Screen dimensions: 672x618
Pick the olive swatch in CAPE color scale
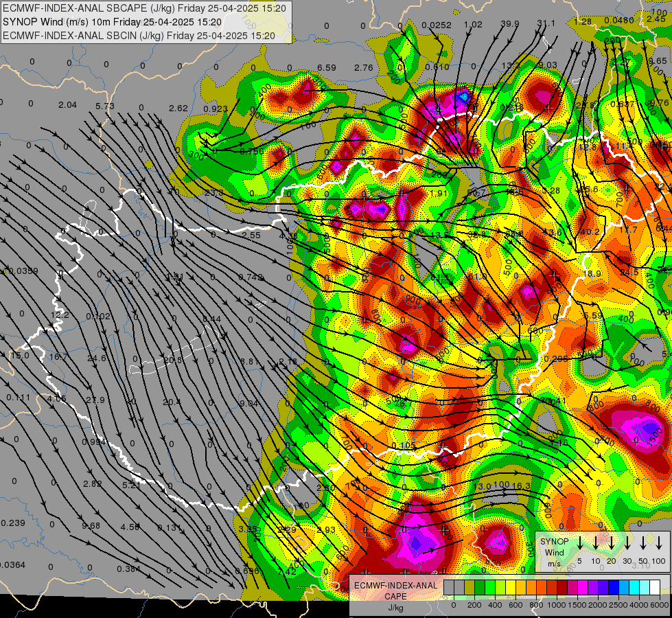470,587
